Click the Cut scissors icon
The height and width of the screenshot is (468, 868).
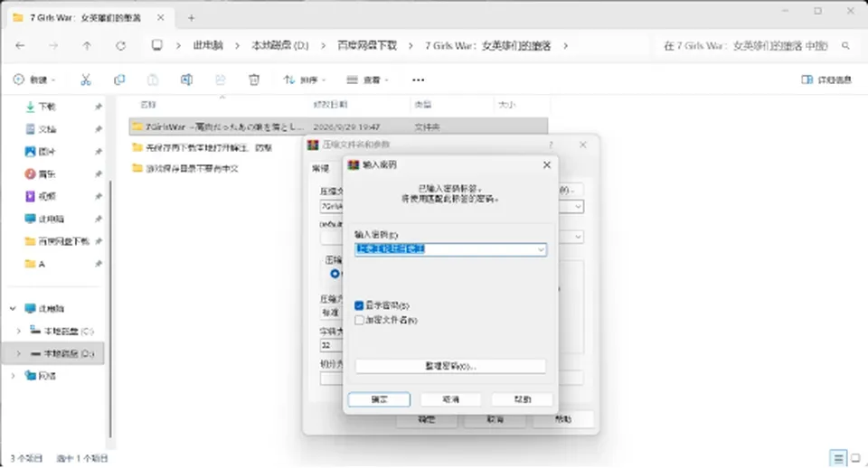86,80
